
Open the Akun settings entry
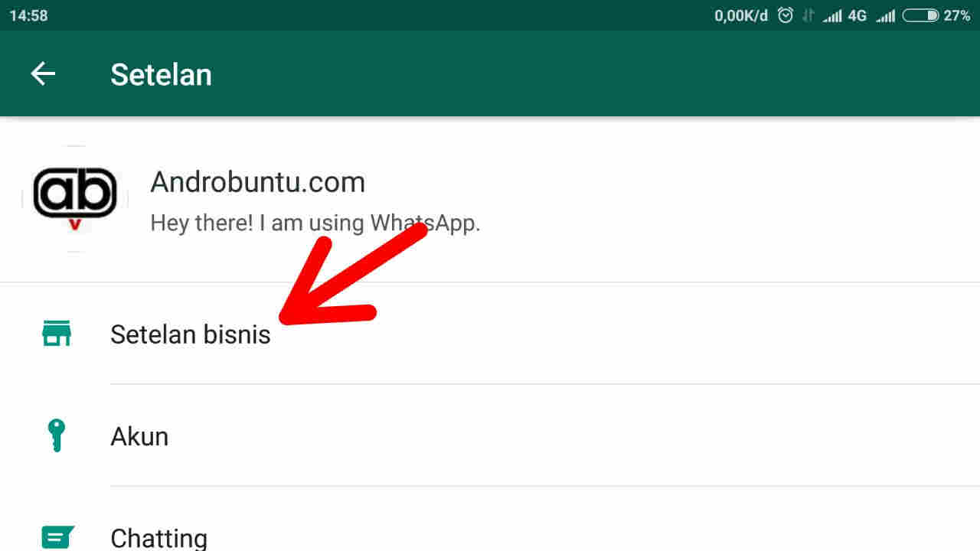point(490,435)
